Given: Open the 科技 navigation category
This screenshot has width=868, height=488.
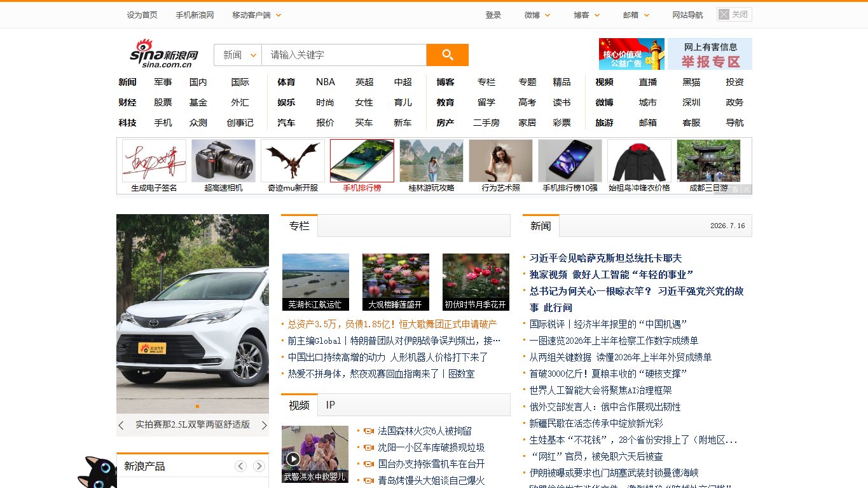Looking at the screenshot, I should click(x=127, y=123).
